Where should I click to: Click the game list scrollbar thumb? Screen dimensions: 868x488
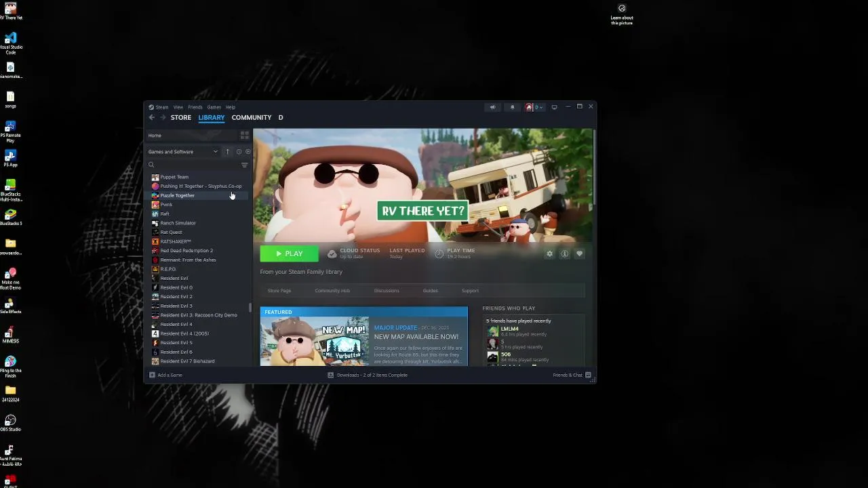pyautogui.click(x=250, y=308)
